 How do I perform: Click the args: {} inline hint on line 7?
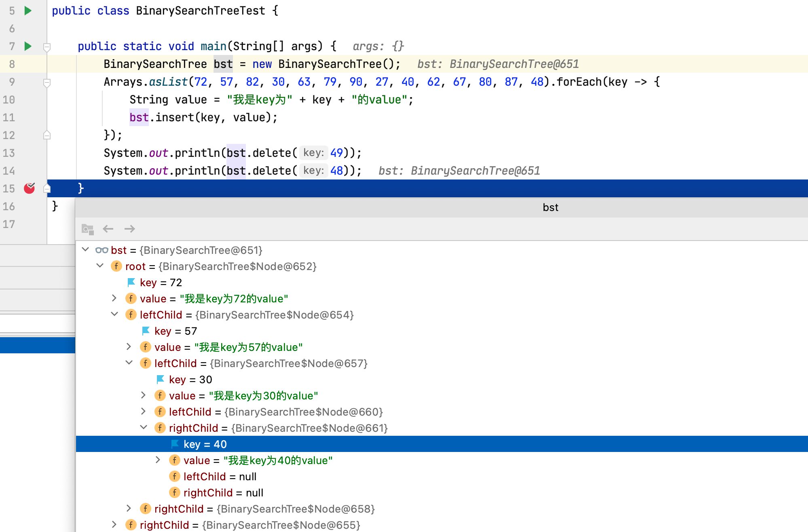tap(379, 46)
